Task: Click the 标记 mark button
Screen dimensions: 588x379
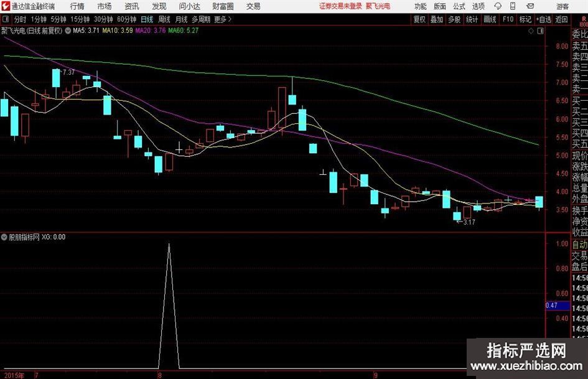Action: click(x=525, y=19)
